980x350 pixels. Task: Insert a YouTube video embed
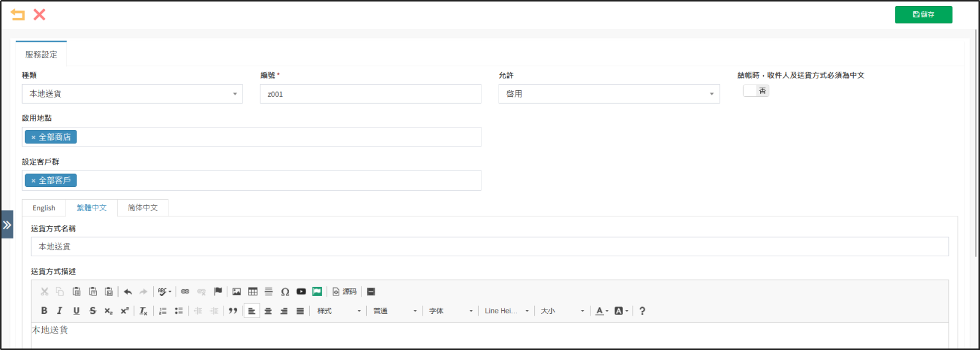[301, 292]
